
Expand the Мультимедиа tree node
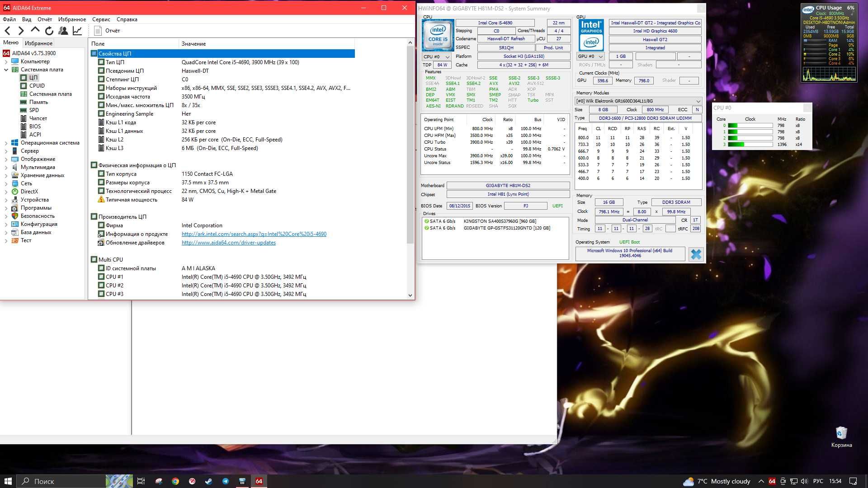point(6,167)
